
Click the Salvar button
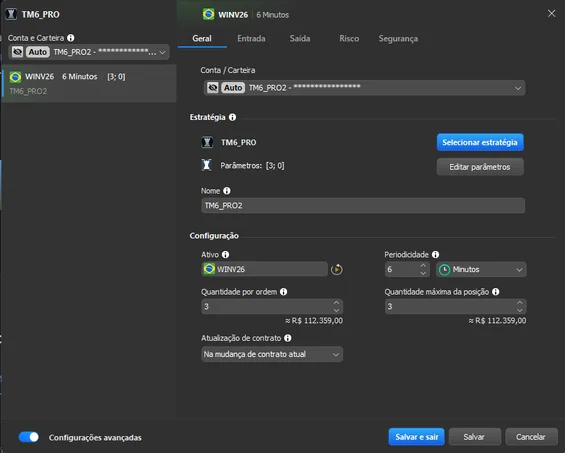click(475, 437)
